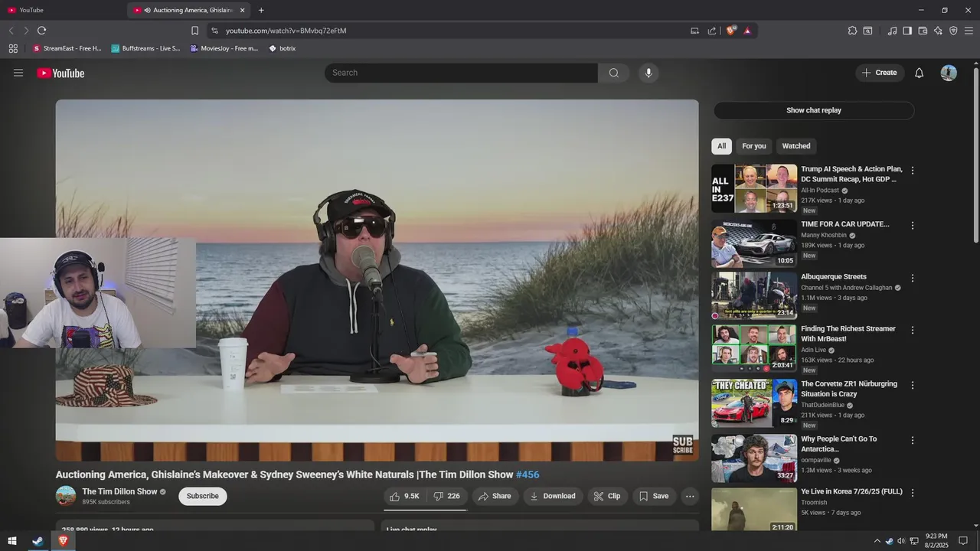
Task: Open TIME FOR A CAR UPDATE thumbnail
Action: click(754, 243)
